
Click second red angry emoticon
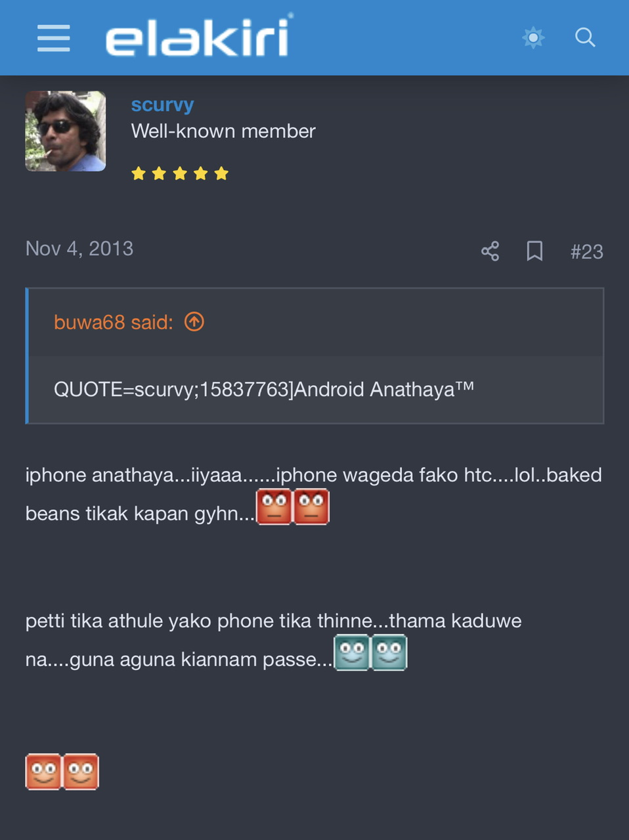[x=311, y=507]
